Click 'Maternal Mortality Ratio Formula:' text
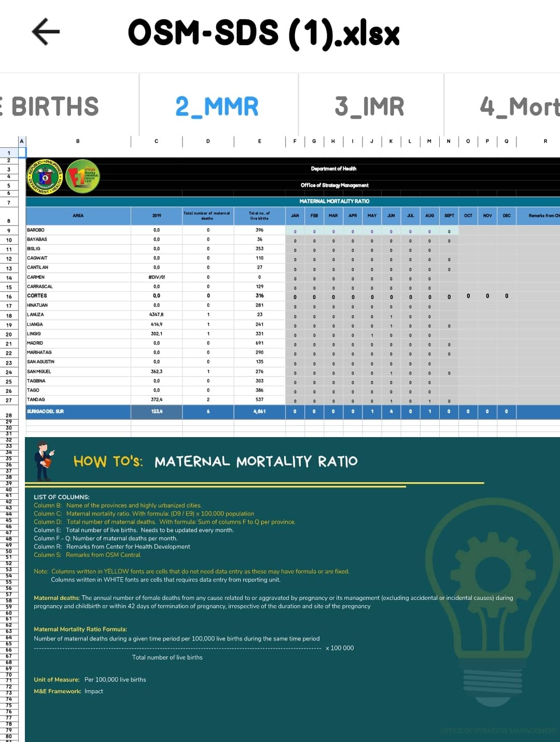 click(x=80, y=629)
